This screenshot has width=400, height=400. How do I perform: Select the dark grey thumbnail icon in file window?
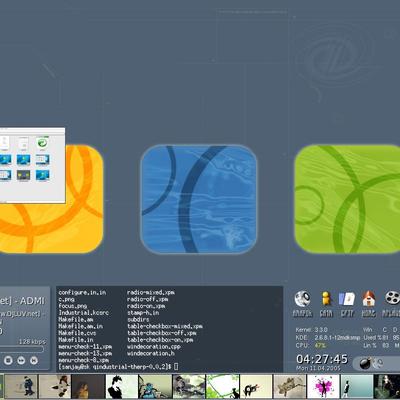[x=23, y=175]
